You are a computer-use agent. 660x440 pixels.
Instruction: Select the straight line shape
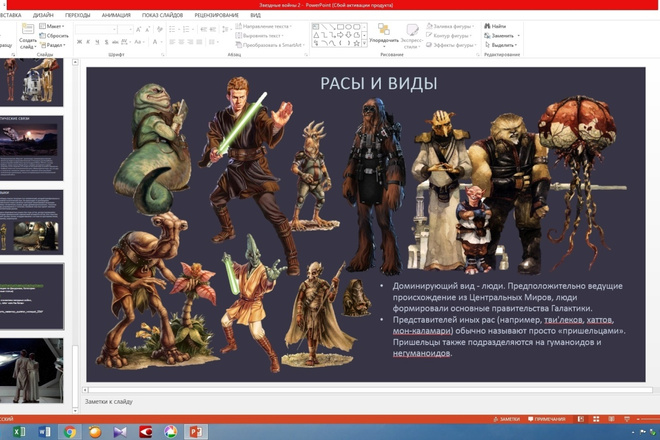324,27
